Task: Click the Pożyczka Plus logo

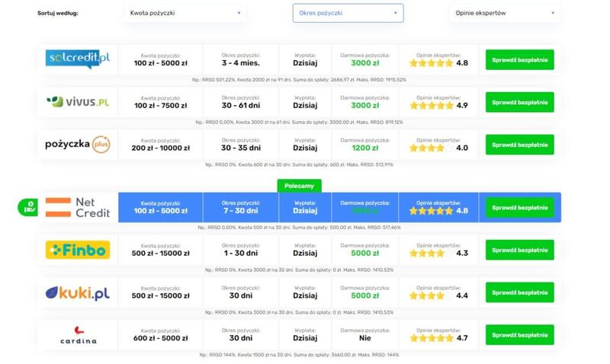Action: click(78, 144)
